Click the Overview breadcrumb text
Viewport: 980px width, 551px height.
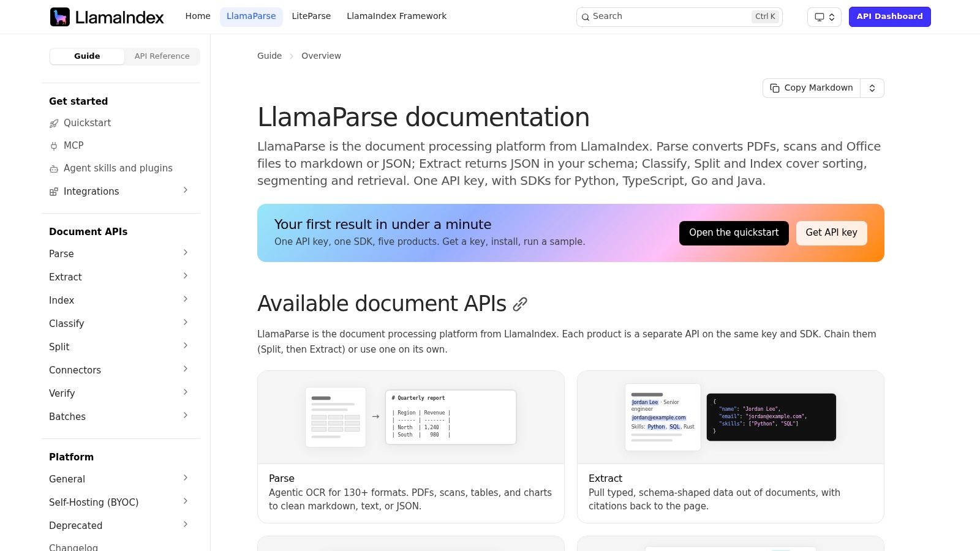coord(321,56)
